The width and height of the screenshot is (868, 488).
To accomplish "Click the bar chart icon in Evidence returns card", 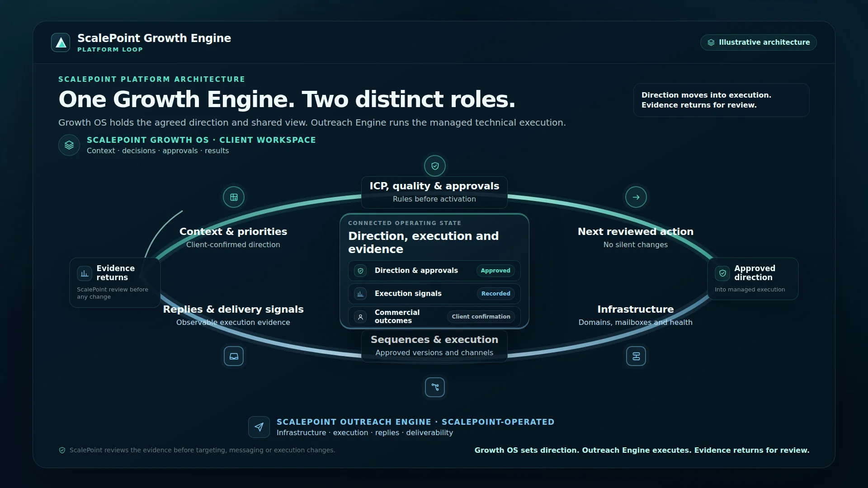I will pyautogui.click(x=85, y=273).
